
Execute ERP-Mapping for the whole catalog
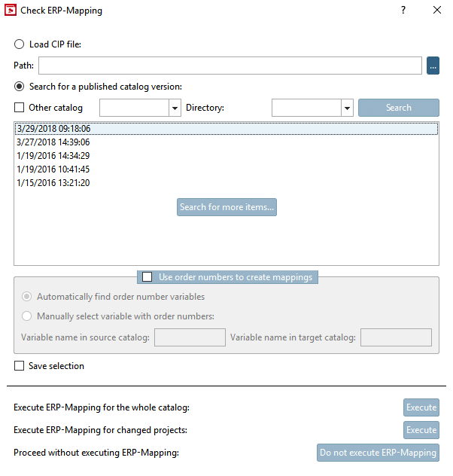pos(421,407)
